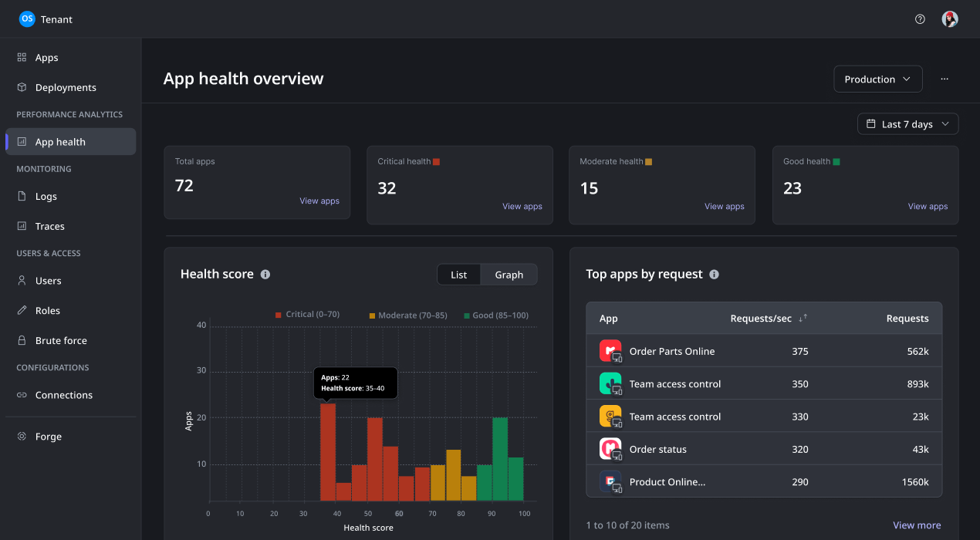Select App health in sidebar
Viewport: 980px width, 540px height.
click(70, 142)
